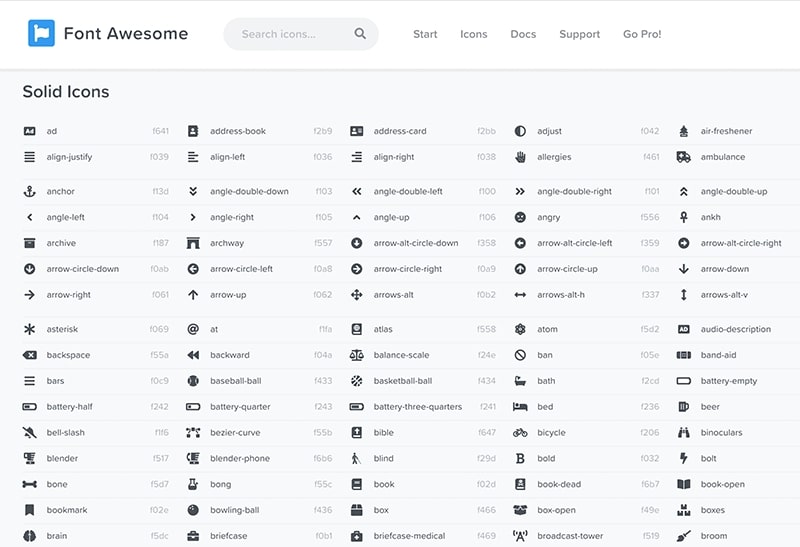Click the Font Awesome title text

(x=126, y=34)
